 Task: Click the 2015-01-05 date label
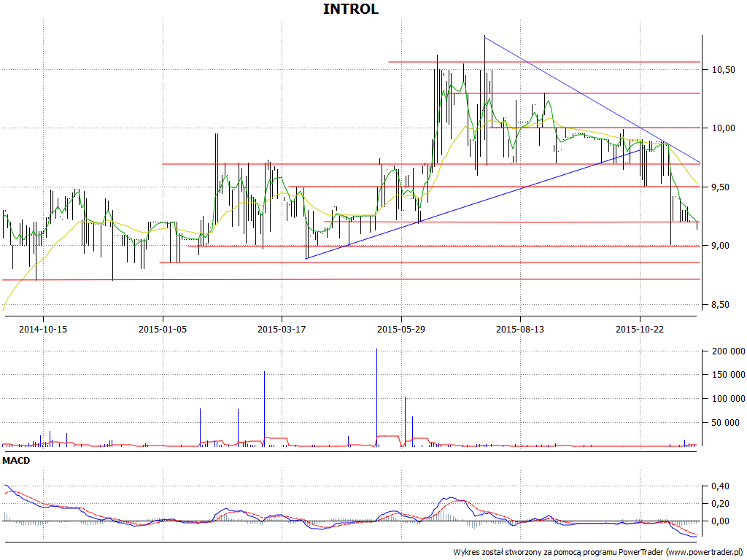[163, 329]
